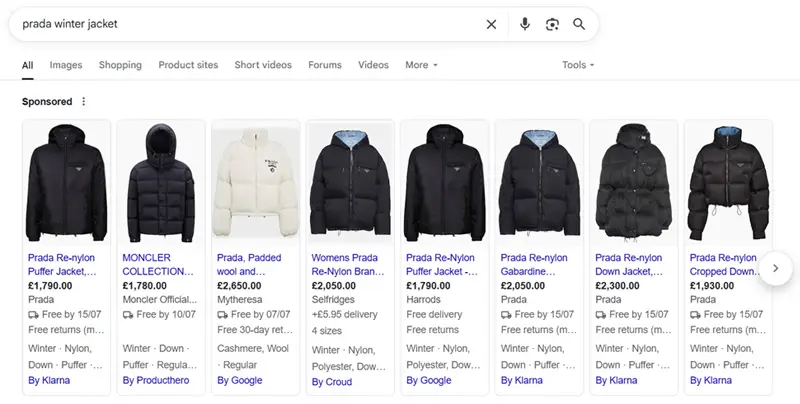Open the 'Prada Re-nylon Cropped Down' link
Viewport: 800px width, 404px height.
(724, 265)
